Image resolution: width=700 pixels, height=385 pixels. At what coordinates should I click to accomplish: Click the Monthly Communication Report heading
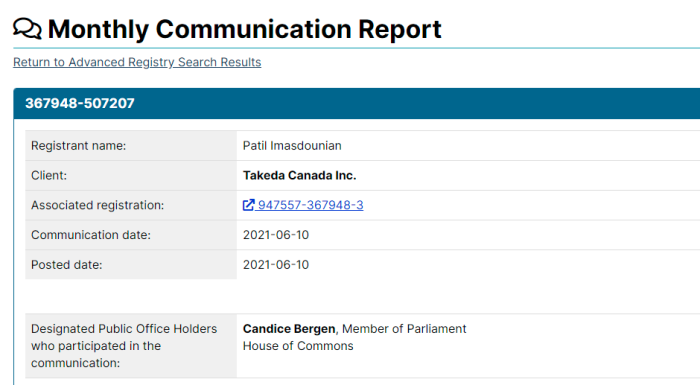click(x=245, y=29)
